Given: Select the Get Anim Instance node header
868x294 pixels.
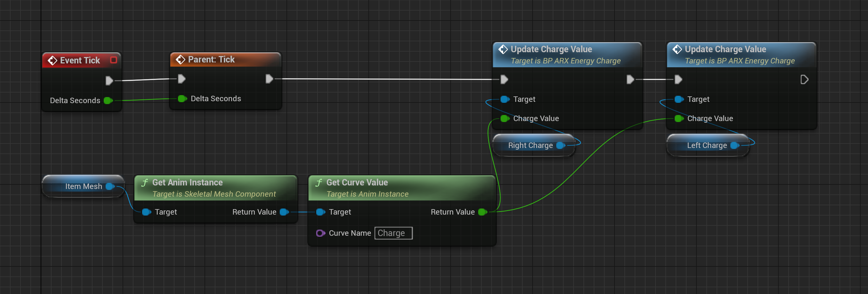Looking at the screenshot, I should coord(216,188).
